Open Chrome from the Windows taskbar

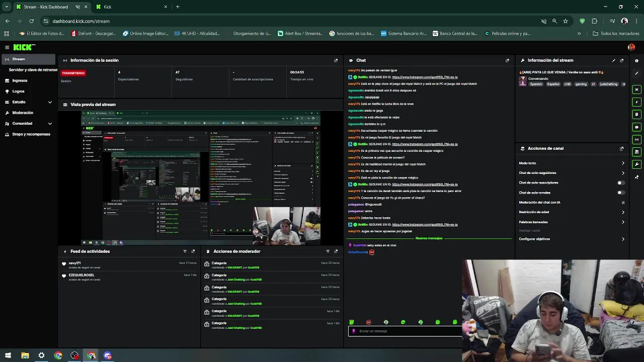(x=58, y=355)
